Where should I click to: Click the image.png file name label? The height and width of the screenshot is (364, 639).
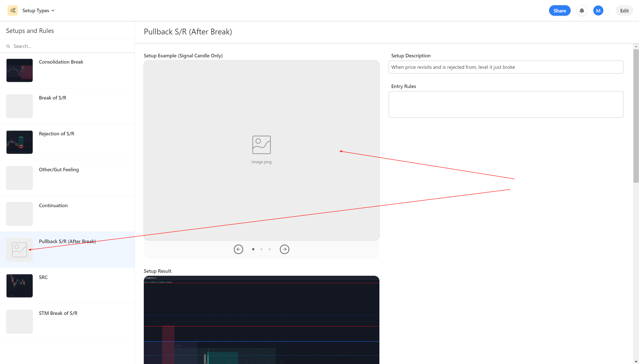point(261,162)
